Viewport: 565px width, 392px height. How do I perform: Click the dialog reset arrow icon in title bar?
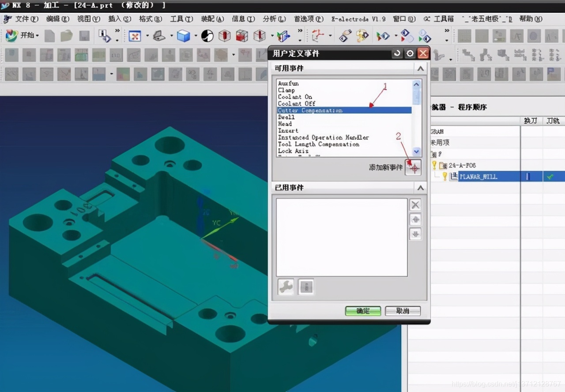pos(397,53)
